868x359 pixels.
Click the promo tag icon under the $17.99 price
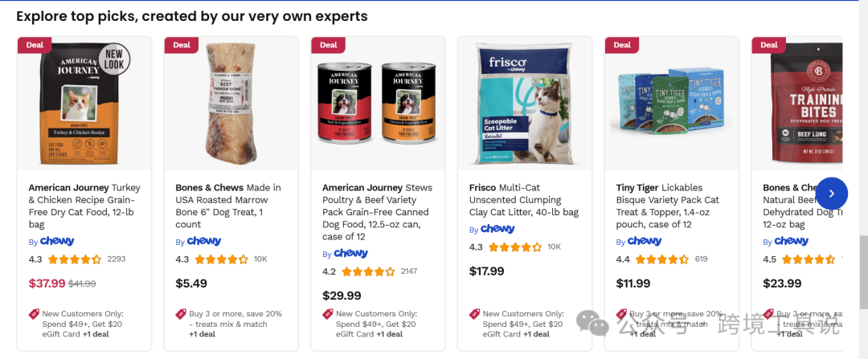click(x=475, y=314)
